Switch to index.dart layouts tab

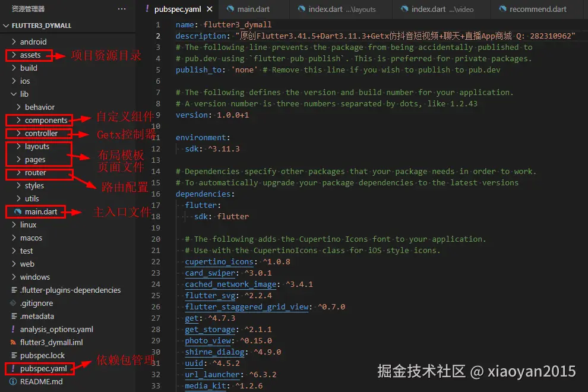click(x=342, y=9)
